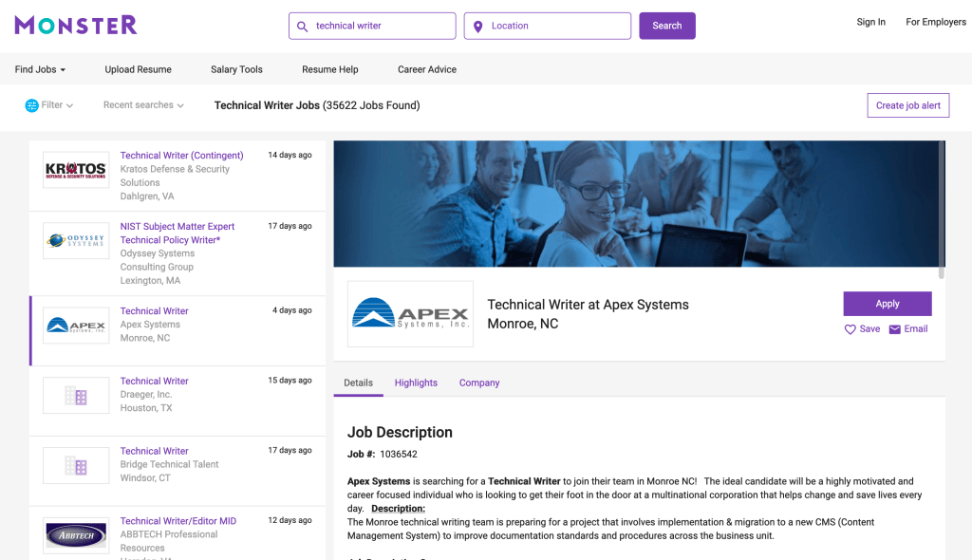Click the globe Filter icon
The height and width of the screenshot is (560, 972).
[31, 105]
